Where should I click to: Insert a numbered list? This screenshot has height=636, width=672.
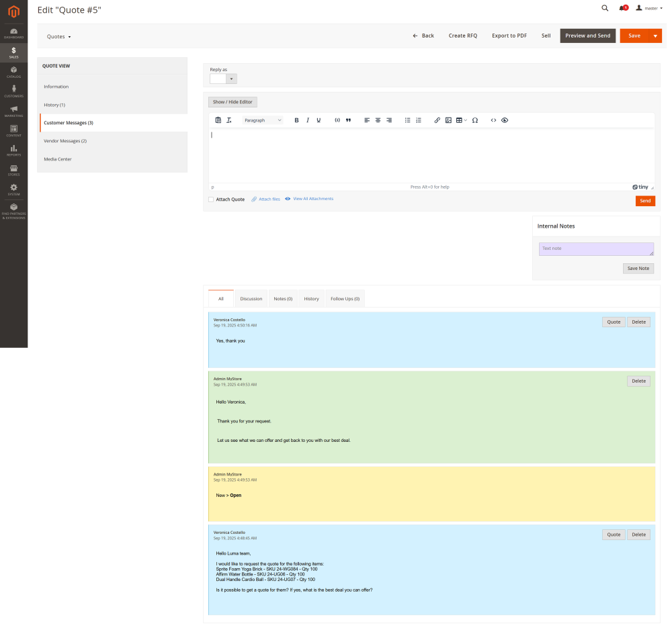point(419,120)
